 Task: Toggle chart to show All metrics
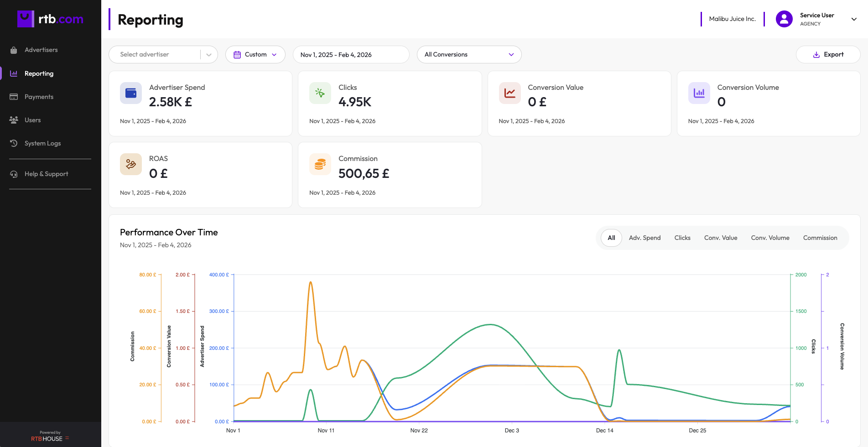coord(611,238)
